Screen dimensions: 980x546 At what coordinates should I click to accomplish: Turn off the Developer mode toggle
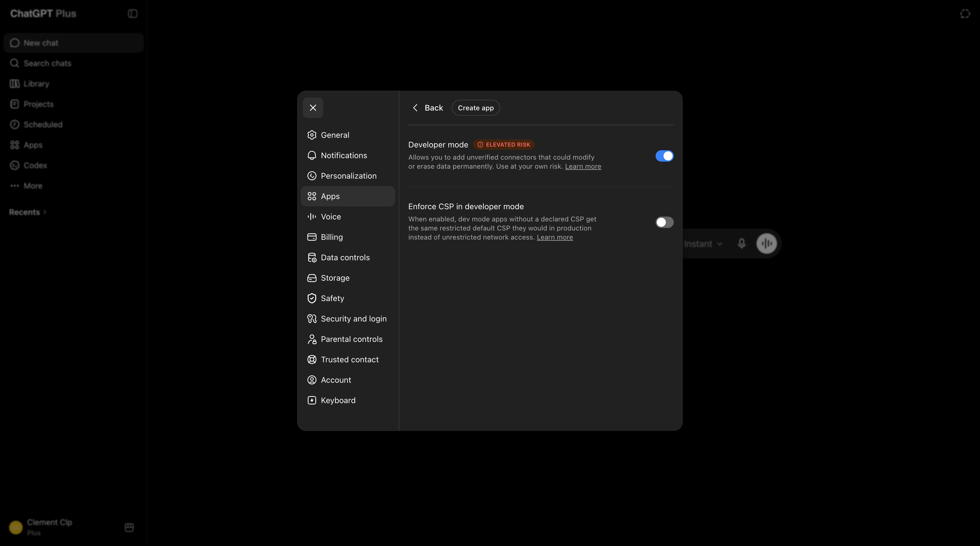[x=664, y=156]
